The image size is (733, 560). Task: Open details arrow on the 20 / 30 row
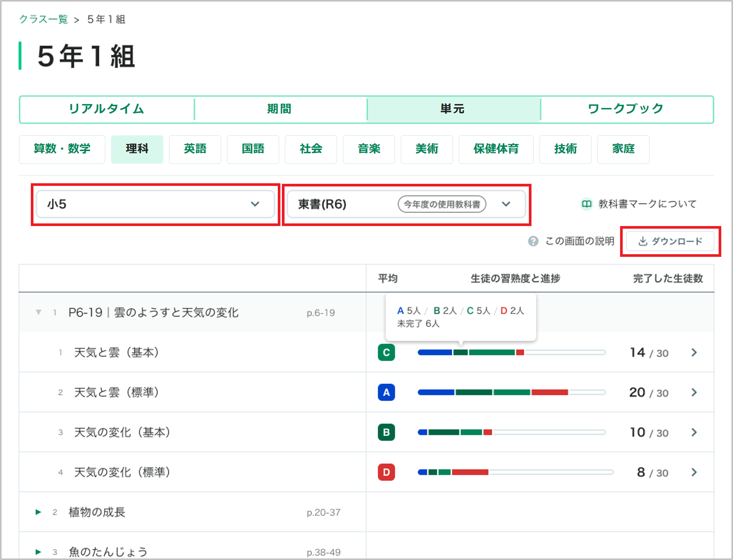point(694,392)
